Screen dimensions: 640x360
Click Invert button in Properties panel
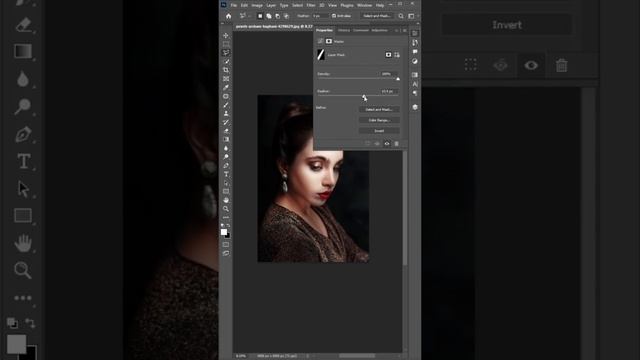(379, 131)
